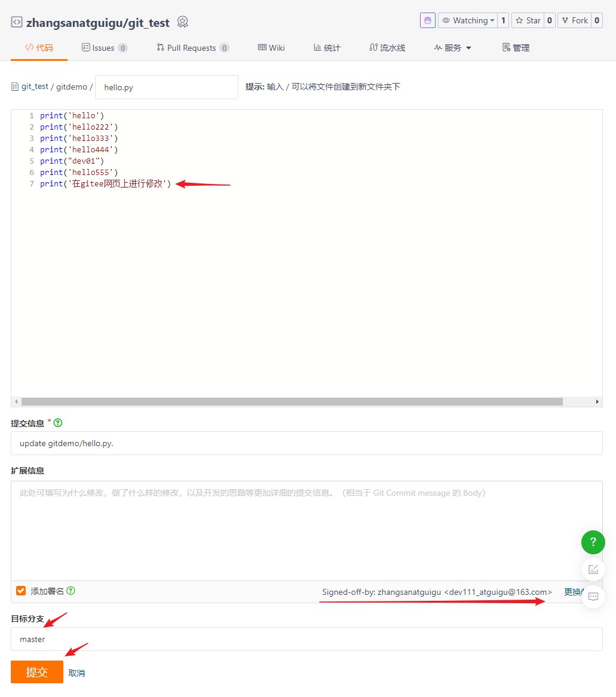This screenshot has width=616, height=697.
Task: Open the green floating question mark help button
Action: pos(593,542)
